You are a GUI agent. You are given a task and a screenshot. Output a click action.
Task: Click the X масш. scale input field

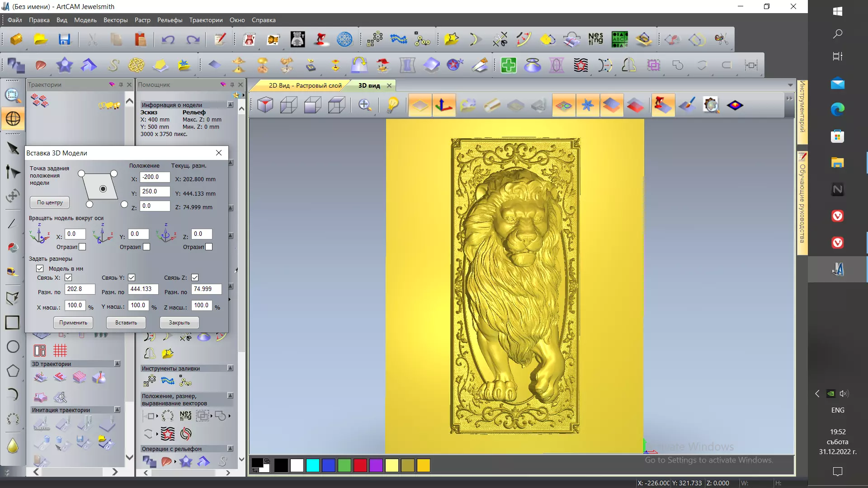[x=75, y=305]
